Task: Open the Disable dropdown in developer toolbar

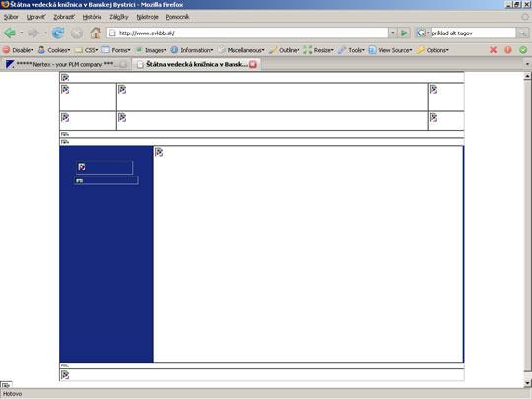Action: pos(19,50)
